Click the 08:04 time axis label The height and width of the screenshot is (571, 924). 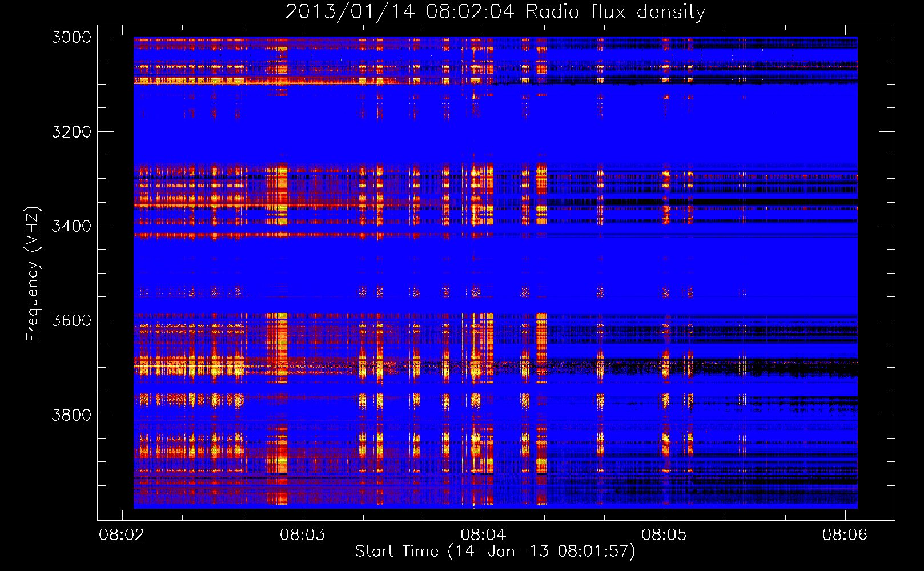click(484, 535)
